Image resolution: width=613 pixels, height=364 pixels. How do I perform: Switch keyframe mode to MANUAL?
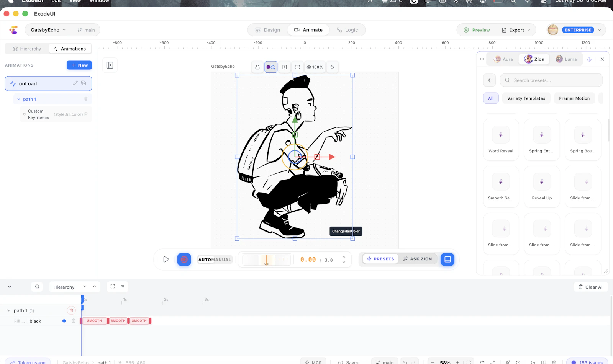point(221,260)
